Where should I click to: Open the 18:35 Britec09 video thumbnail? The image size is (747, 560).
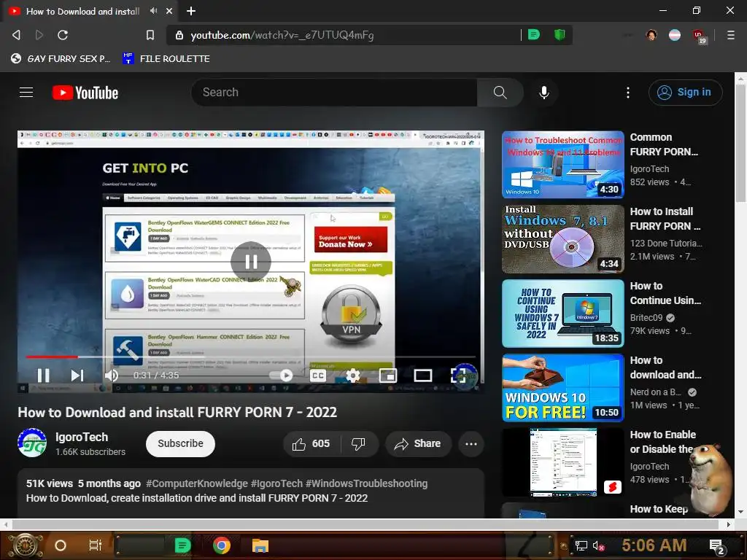point(563,314)
